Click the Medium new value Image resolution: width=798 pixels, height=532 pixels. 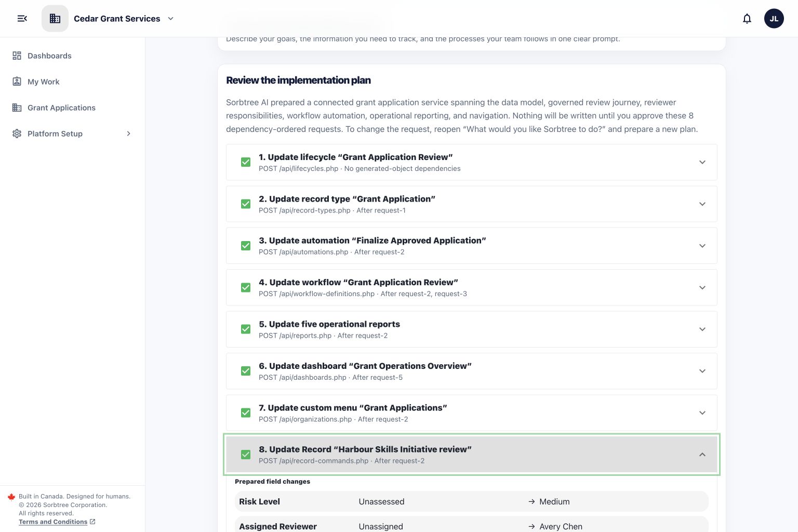(x=554, y=501)
